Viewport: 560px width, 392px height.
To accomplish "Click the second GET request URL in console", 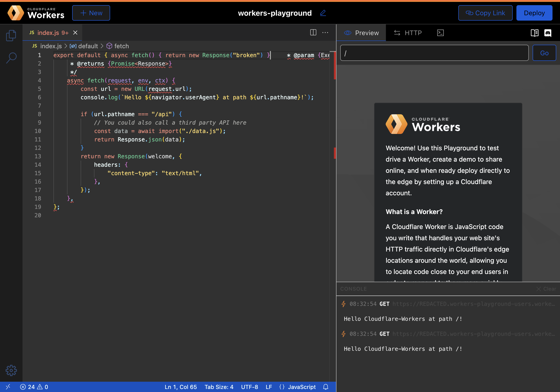I will [473, 334].
